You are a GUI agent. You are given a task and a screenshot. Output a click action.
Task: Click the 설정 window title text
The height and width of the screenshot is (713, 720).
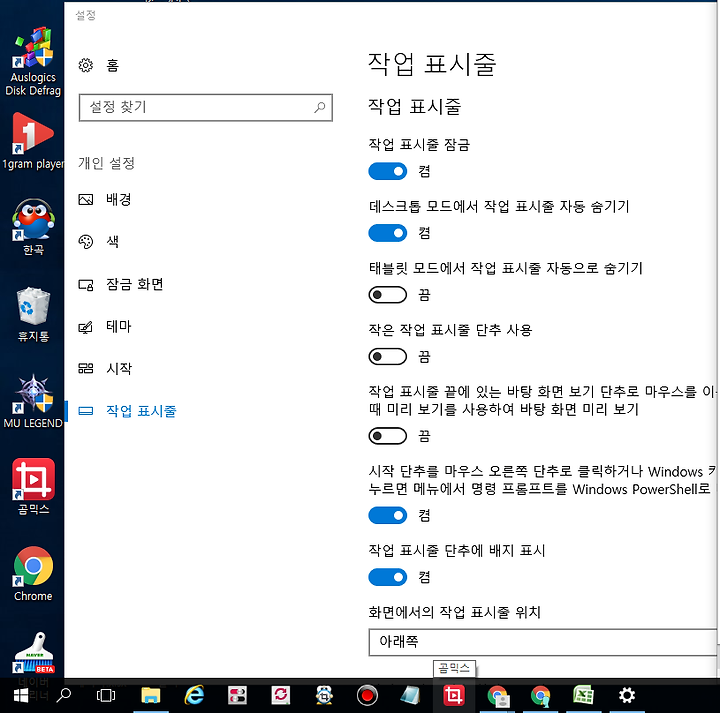coord(85,15)
